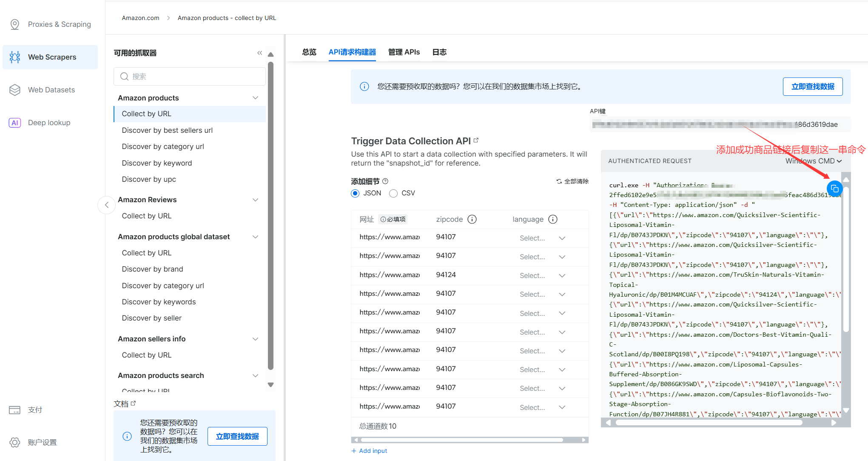The image size is (868, 461).
Task: Open language dropdown in last table row
Action: click(542, 407)
